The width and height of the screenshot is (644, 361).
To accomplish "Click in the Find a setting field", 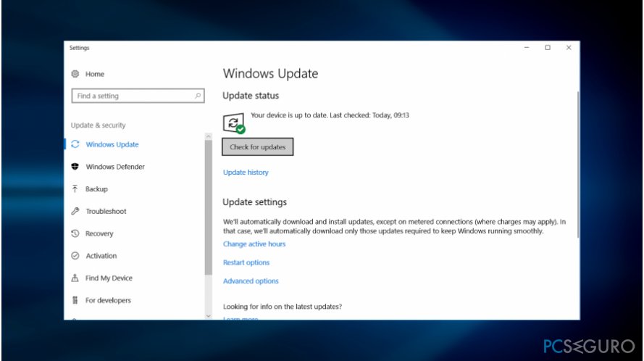I will tap(138, 96).
